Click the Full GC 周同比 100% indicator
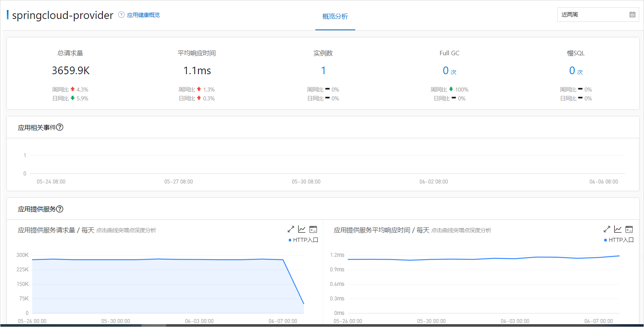 (x=450, y=90)
